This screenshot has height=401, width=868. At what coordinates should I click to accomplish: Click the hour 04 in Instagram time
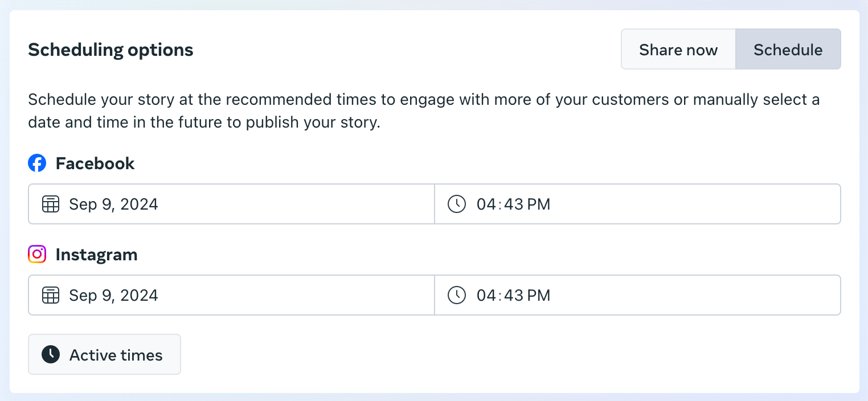point(486,295)
